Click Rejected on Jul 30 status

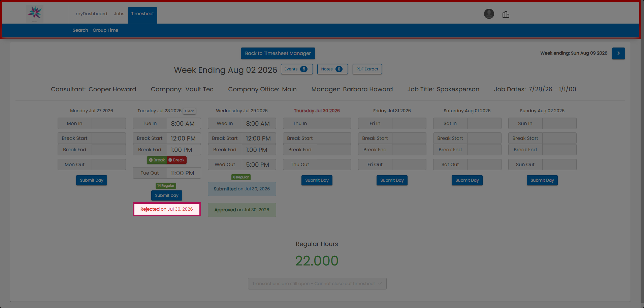167,209
